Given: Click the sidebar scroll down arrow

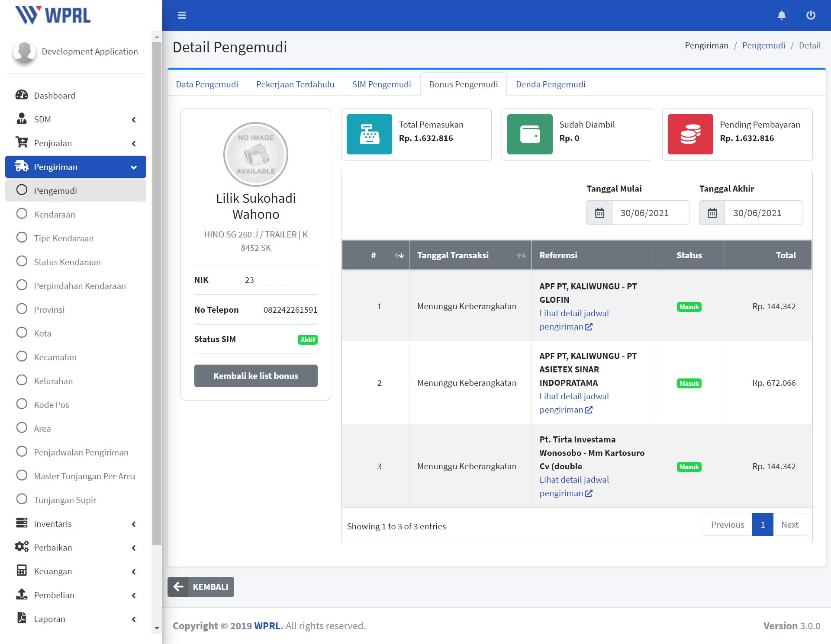Looking at the screenshot, I should pyautogui.click(x=157, y=628).
